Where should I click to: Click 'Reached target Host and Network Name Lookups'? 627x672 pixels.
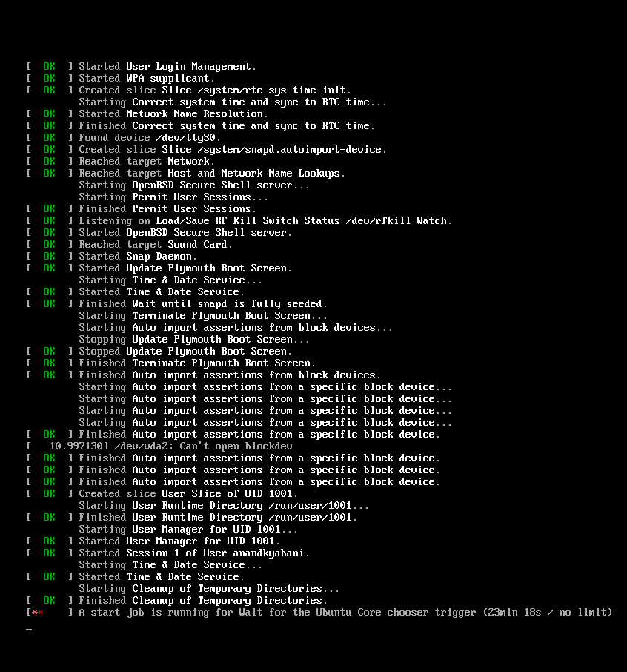[212, 173]
